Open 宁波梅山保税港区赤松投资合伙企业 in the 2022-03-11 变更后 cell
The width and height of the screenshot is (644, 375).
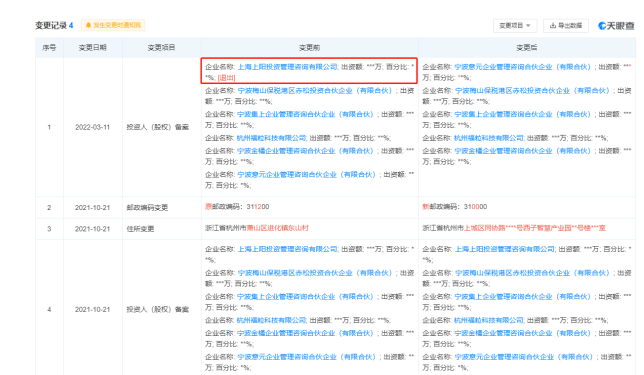[x=532, y=90]
